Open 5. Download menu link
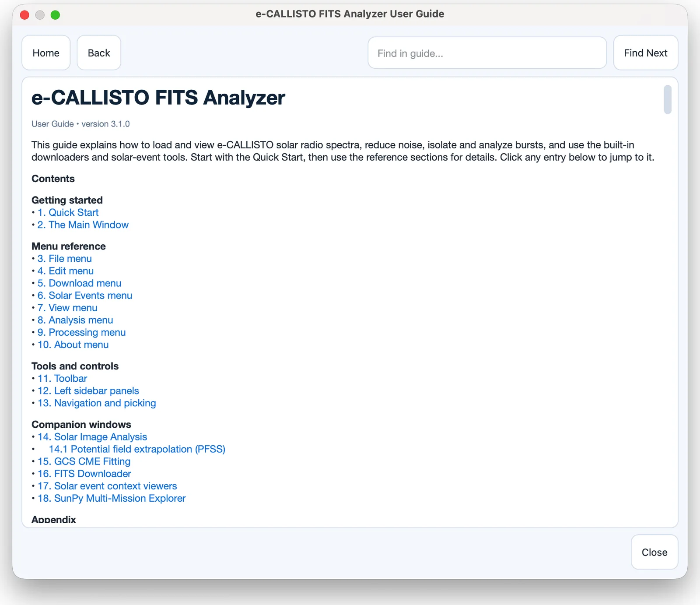Screen dimensions: 700x605 pyautogui.click(x=79, y=283)
